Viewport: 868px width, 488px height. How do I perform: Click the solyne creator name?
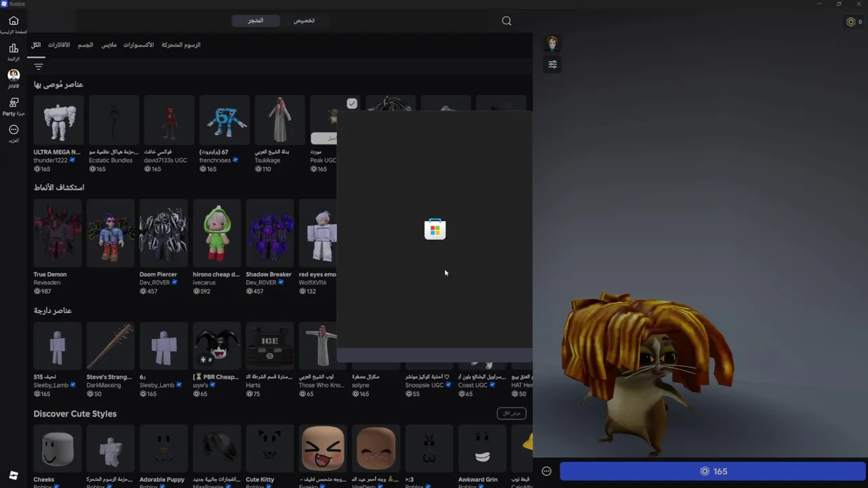(361, 385)
